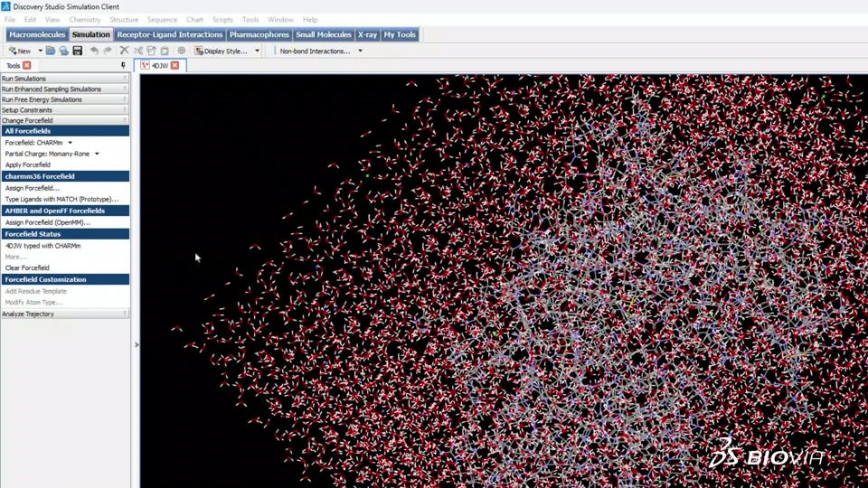Open the Edit menu

point(30,19)
